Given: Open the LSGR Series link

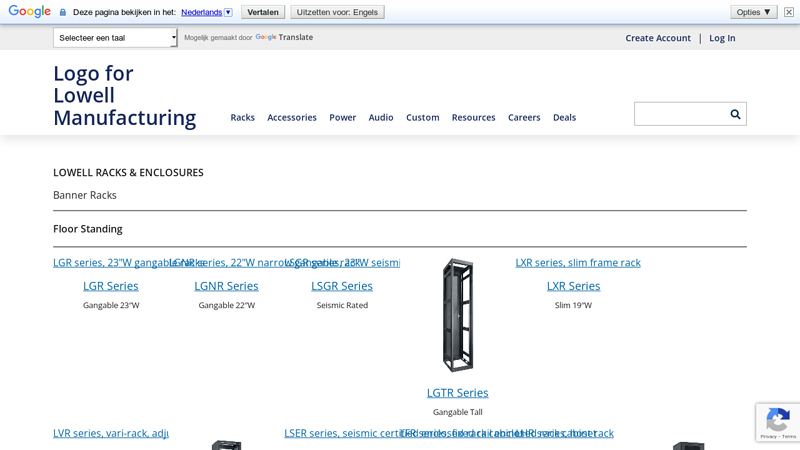Looking at the screenshot, I should click(x=342, y=286).
